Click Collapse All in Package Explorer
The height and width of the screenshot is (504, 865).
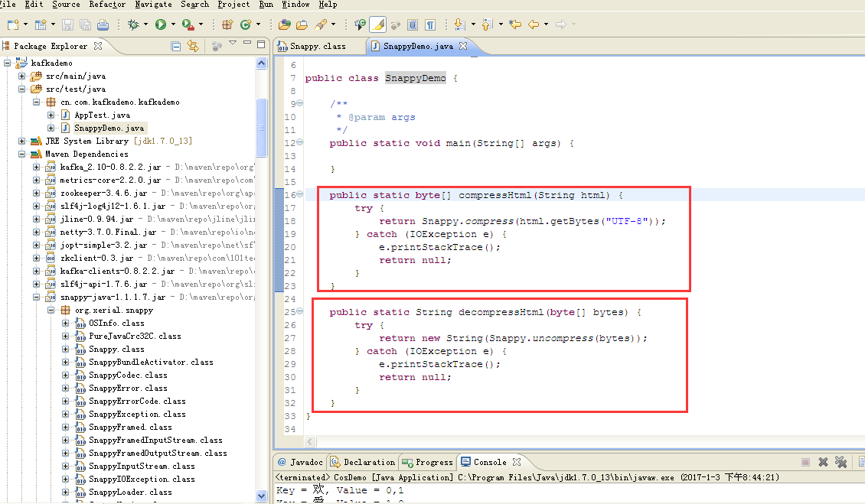176,46
